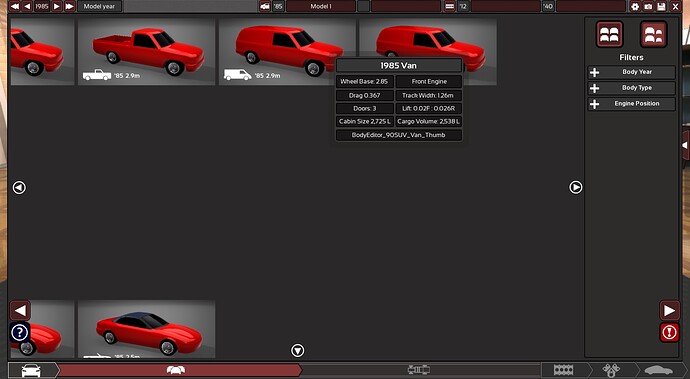The width and height of the screenshot is (690, 379).
Task: Show more bodies with down circle arrow
Action: [x=298, y=350]
